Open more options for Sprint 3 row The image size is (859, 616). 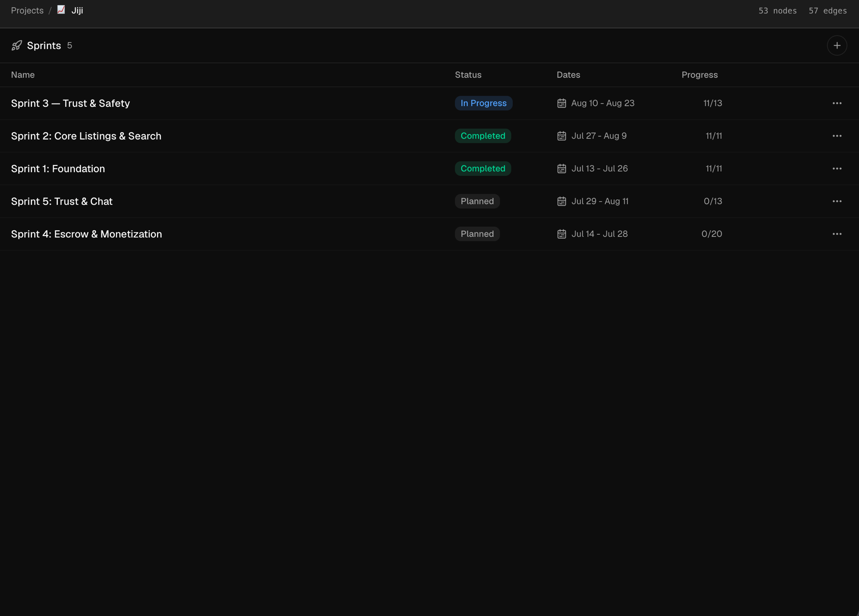[x=837, y=103]
